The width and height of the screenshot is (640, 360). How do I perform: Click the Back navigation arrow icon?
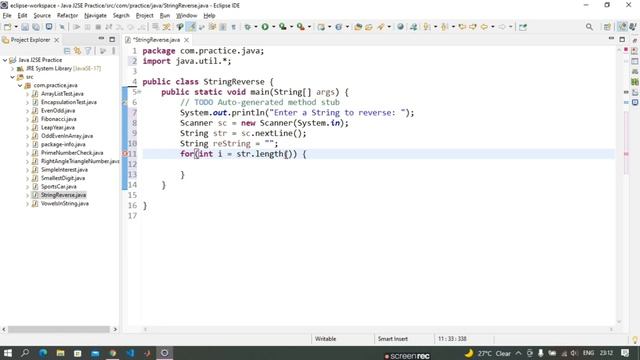(484, 27)
